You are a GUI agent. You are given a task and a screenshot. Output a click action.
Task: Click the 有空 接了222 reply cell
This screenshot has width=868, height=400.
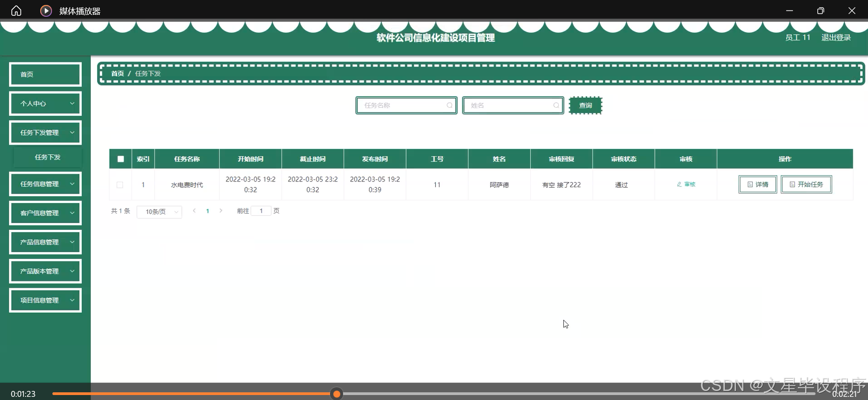pos(561,185)
